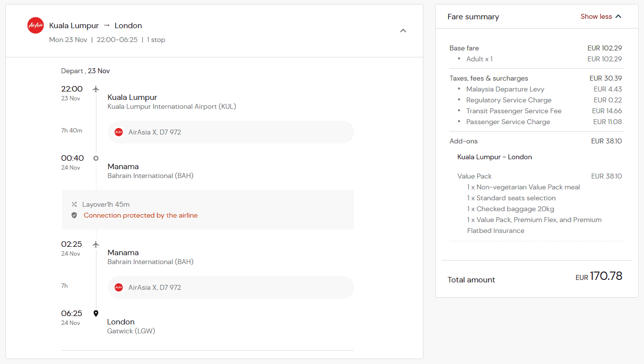Click the AirAsia logo in the flight header
Image resolution: width=644 pixels, height=364 pixels.
[x=36, y=25]
